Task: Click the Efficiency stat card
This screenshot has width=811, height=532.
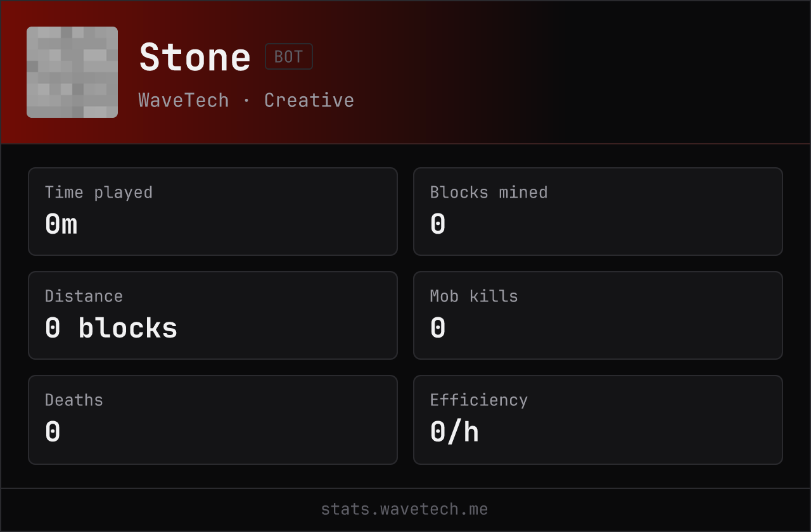Action: coord(598,420)
